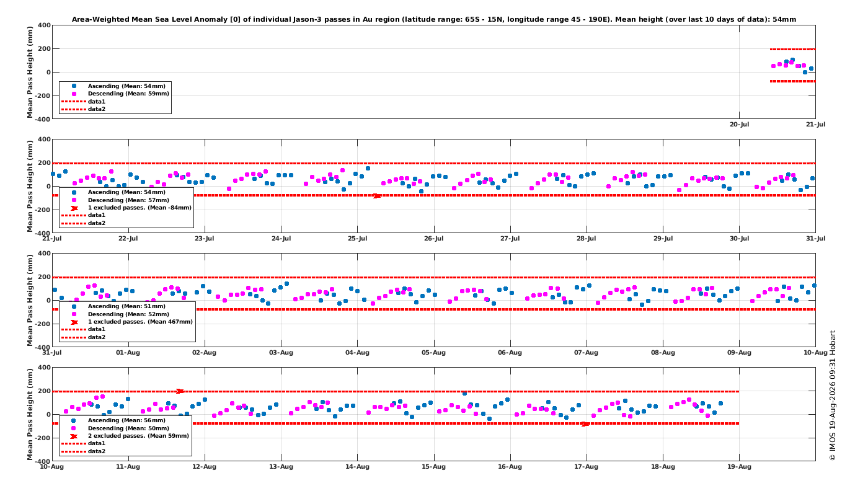Click the 07-Aug tick label
Image resolution: width=868 pixels, height=496 pixels.
pos(587,353)
